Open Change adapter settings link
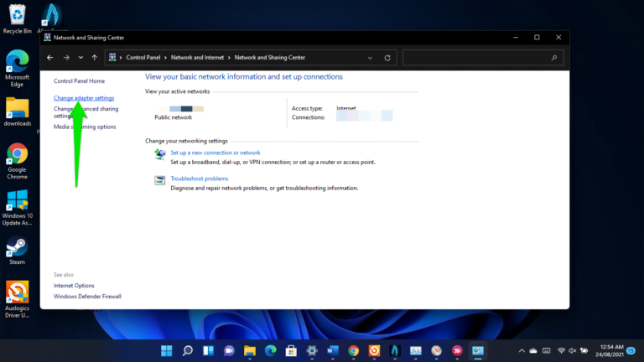This screenshot has width=644, height=362. (84, 98)
